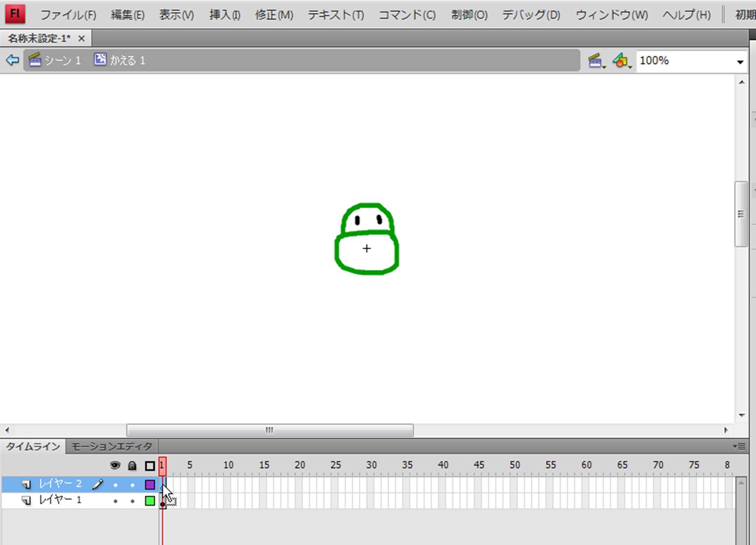Toggle visibility dot for レイヤー 2
756x545 pixels.
coord(116,485)
